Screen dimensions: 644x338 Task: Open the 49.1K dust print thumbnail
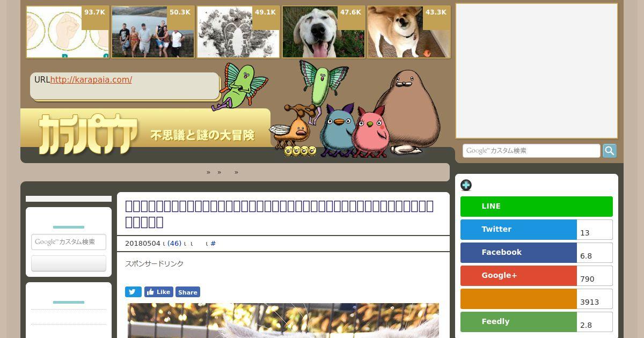point(238,32)
